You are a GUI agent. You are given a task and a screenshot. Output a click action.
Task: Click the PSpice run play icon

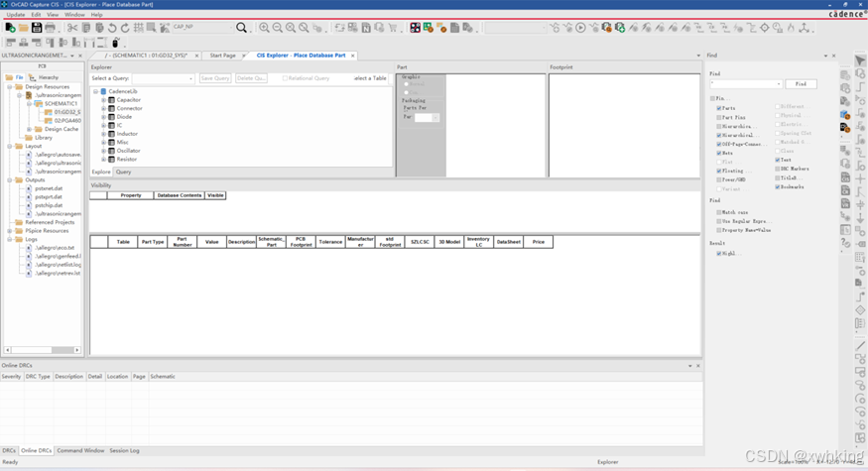[x=580, y=28]
